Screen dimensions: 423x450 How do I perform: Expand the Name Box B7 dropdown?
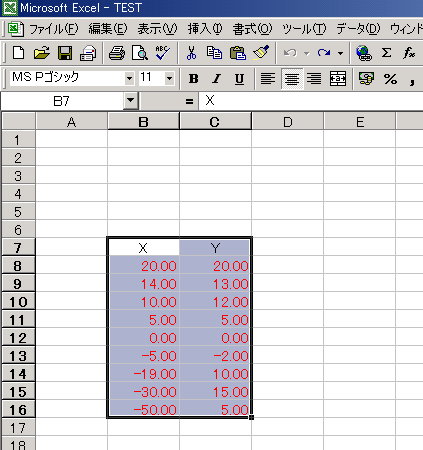130,100
